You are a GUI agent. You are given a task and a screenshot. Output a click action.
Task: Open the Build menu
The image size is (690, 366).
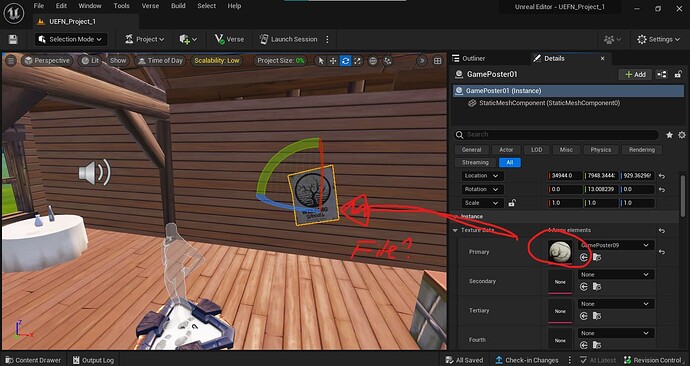click(178, 6)
